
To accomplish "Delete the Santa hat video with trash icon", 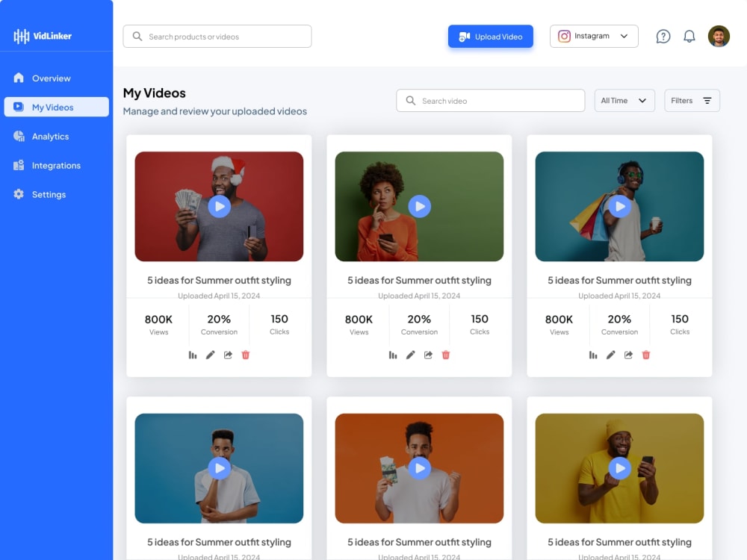I will tap(246, 355).
